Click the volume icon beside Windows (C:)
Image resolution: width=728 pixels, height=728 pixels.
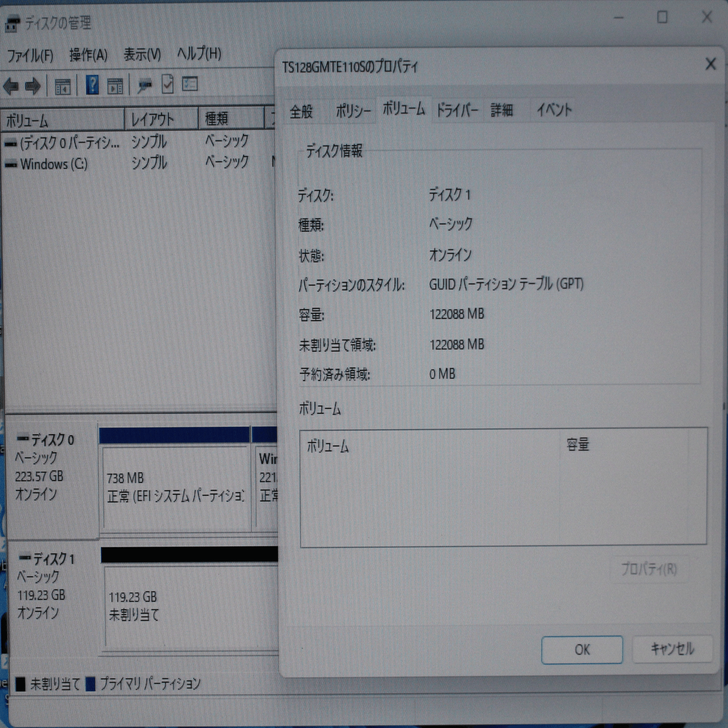pos(11,164)
